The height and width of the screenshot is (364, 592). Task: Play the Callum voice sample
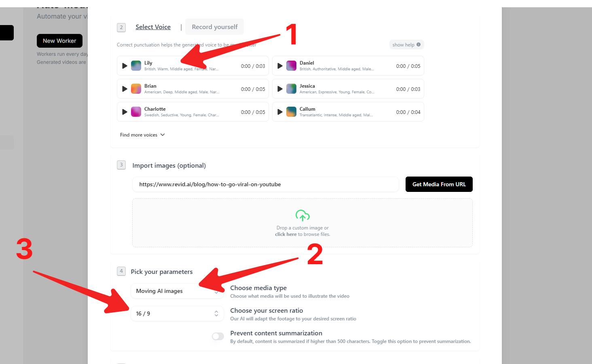(x=280, y=112)
